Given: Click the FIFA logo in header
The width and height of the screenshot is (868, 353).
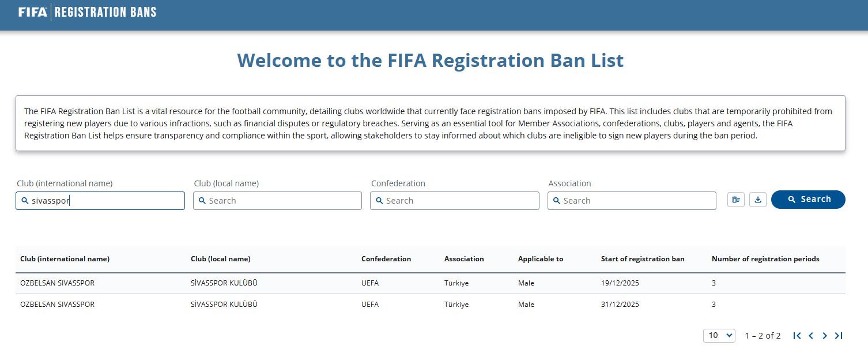Looking at the screenshot, I should (33, 12).
